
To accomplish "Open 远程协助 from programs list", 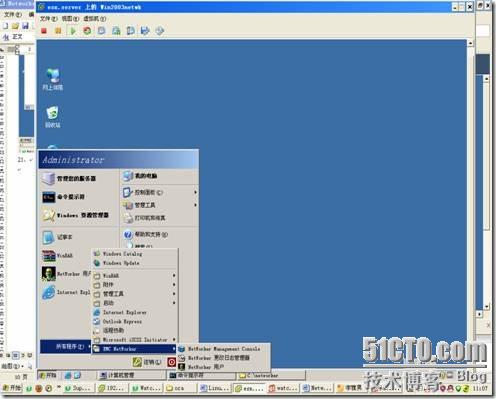I will point(135,331).
